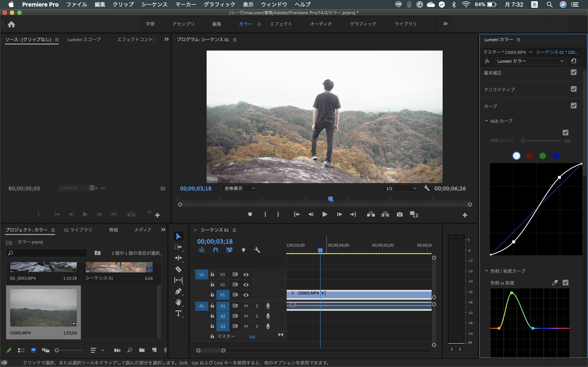588x367 pixels.
Task: Select the C0005.MP4 thumbnail in the project panel
Action: click(x=43, y=307)
